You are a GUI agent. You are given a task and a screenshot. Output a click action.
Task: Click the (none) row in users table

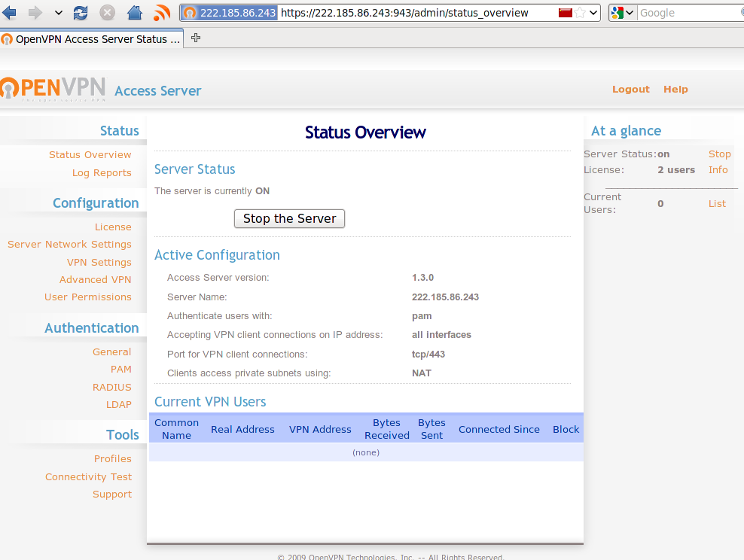pyautogui.click(x=366, y=452)
